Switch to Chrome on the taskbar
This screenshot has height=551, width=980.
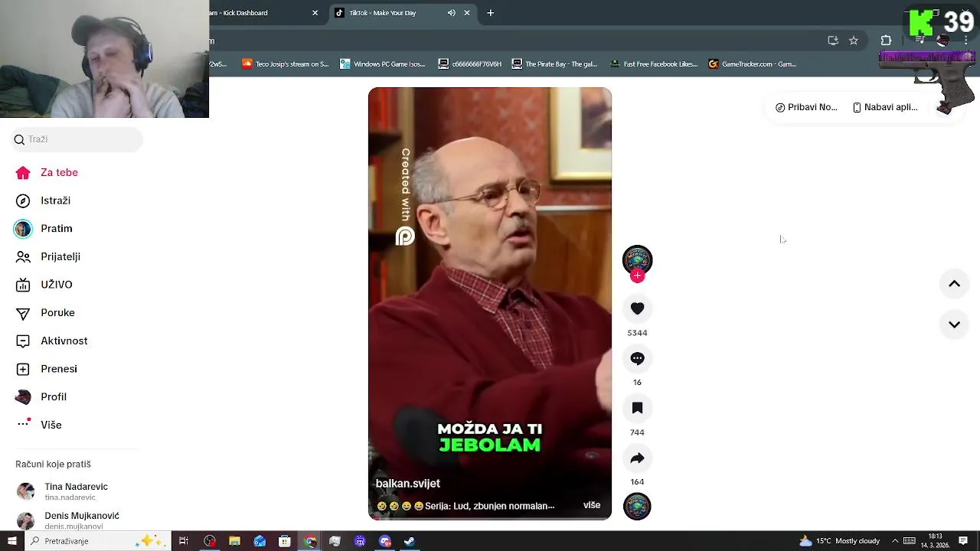[309, 541]
